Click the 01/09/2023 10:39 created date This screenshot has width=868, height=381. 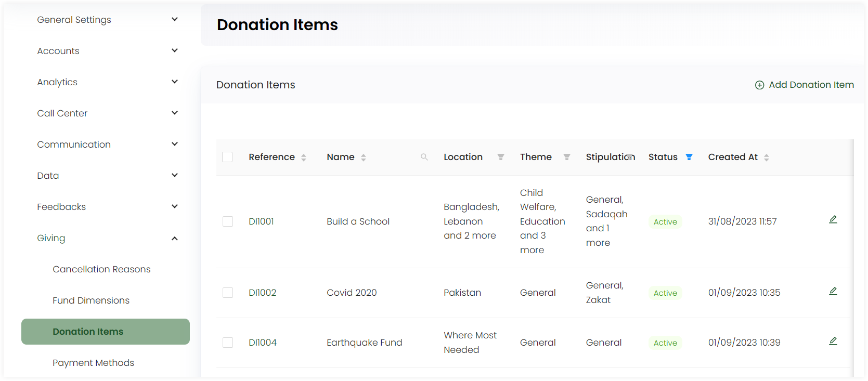pos(744,343)
